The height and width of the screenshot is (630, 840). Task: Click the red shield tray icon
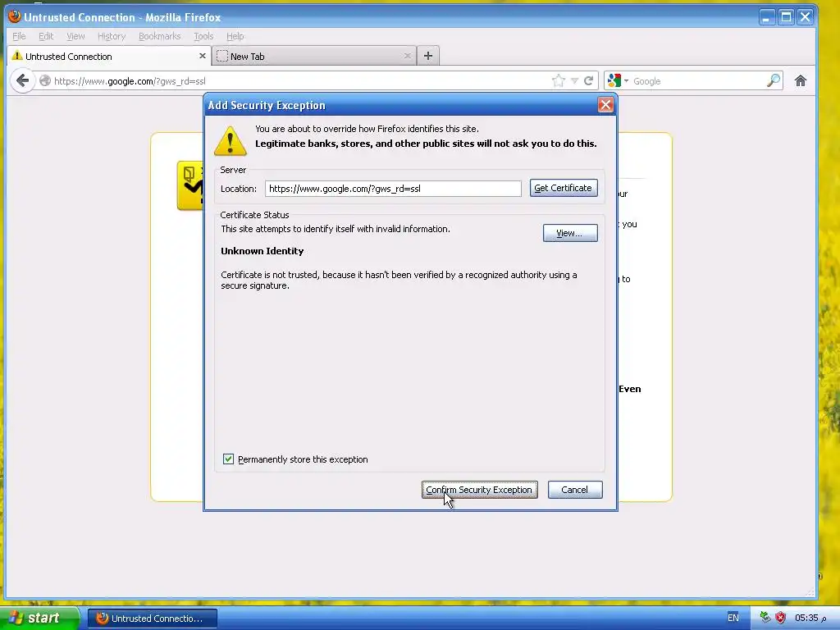[x=780, y=618]
